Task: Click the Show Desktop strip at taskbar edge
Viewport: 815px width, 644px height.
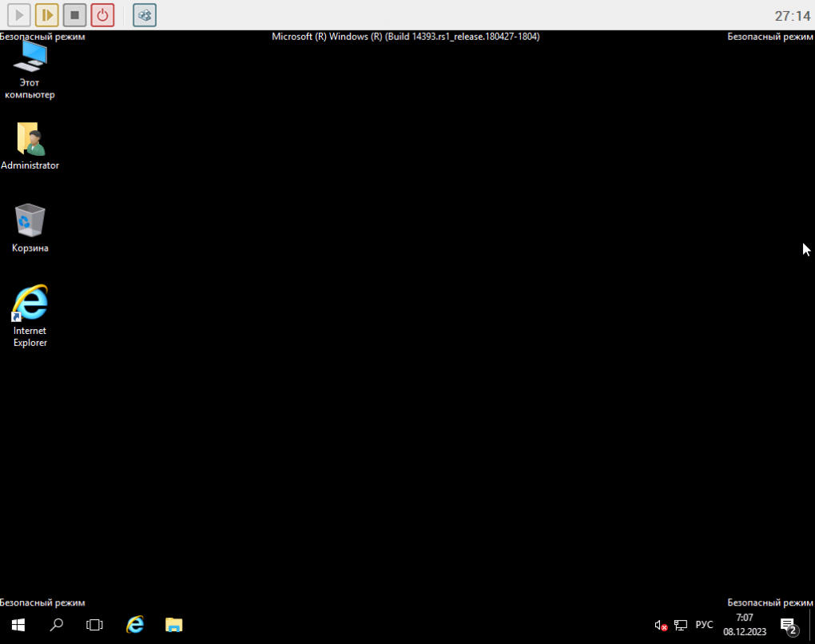Action: click(x=811, y=625)
